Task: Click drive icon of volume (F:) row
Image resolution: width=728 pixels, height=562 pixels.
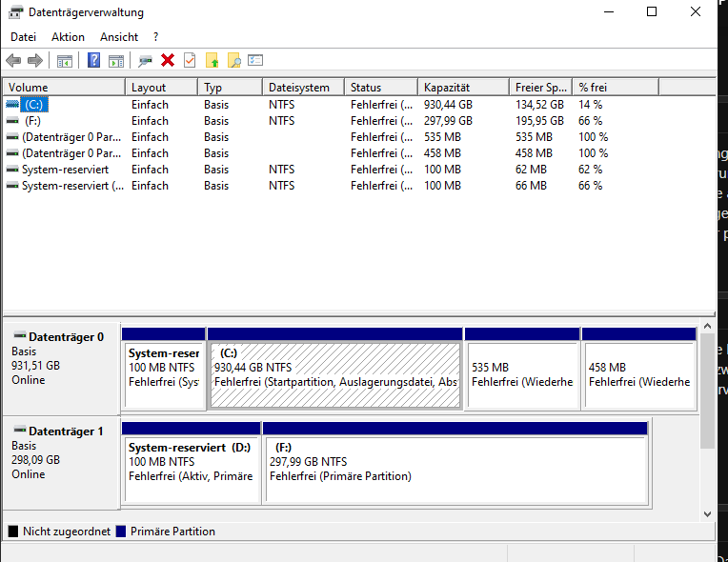Action: tap(12, 121)
